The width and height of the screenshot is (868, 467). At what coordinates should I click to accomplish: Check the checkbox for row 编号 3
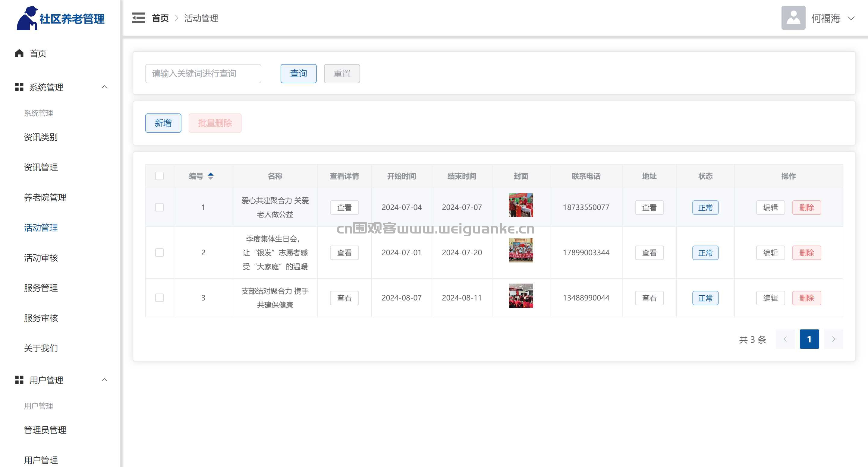point(159,298)
